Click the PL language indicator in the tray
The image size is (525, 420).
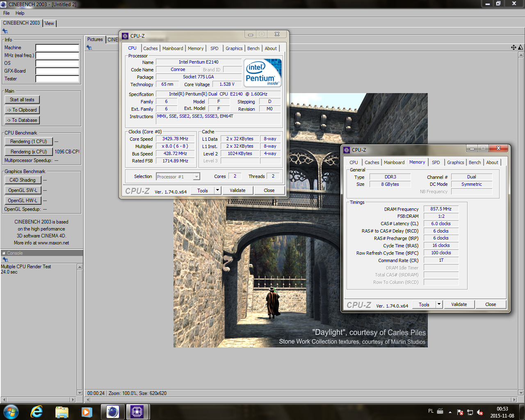pyautogui.click(x=431, y=411)
